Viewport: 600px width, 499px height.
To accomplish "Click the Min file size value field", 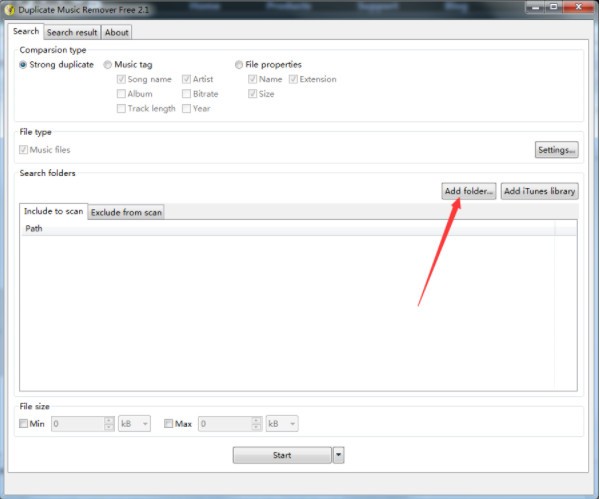I will coord(78,424).
